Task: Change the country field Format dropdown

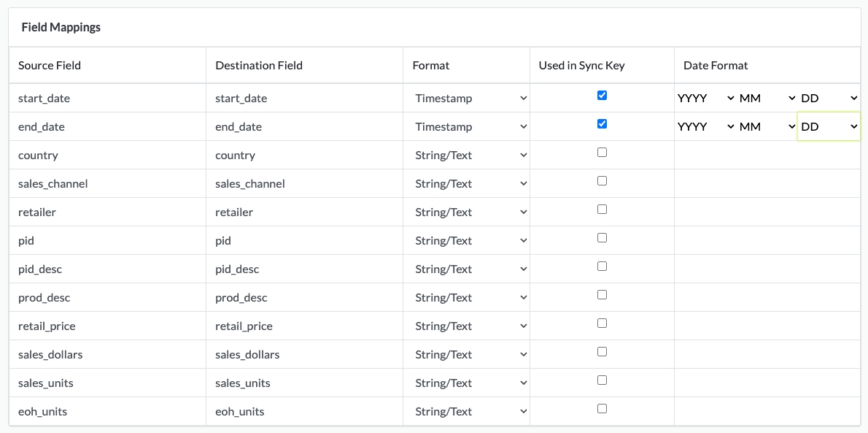Action: (x=470, y=155)
